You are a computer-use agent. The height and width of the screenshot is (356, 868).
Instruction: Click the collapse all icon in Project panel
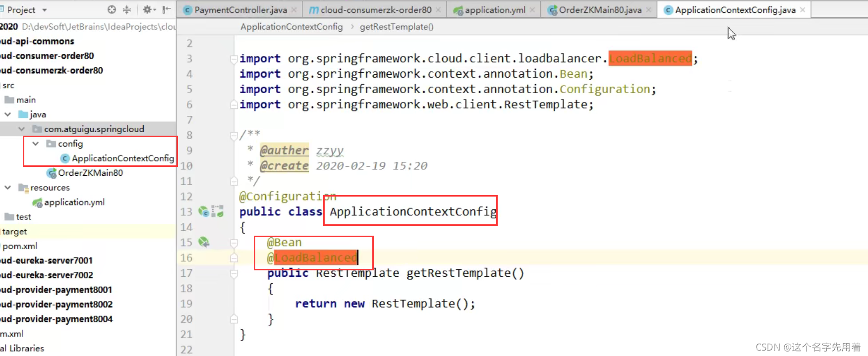click(x=127, y=9)
